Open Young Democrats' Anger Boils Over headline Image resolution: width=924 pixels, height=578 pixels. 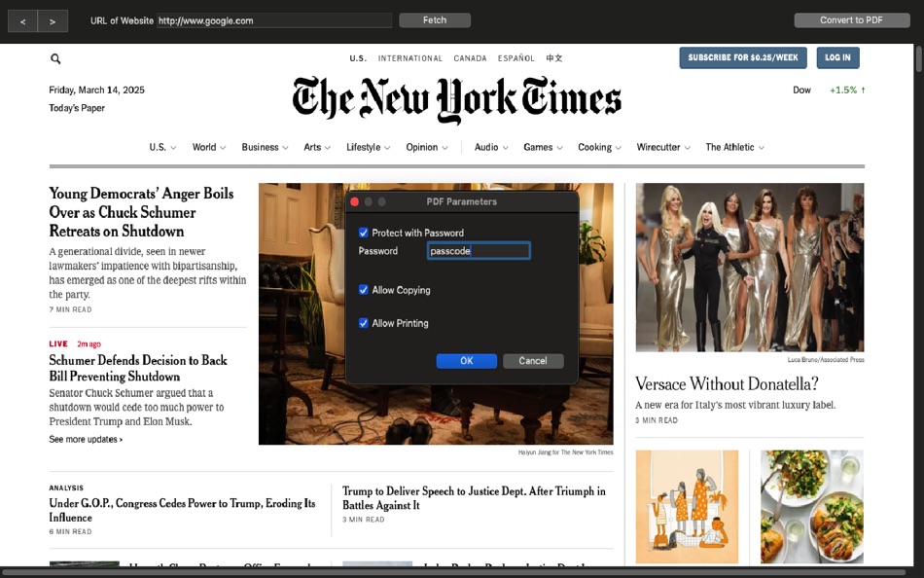tap(141, 212)
